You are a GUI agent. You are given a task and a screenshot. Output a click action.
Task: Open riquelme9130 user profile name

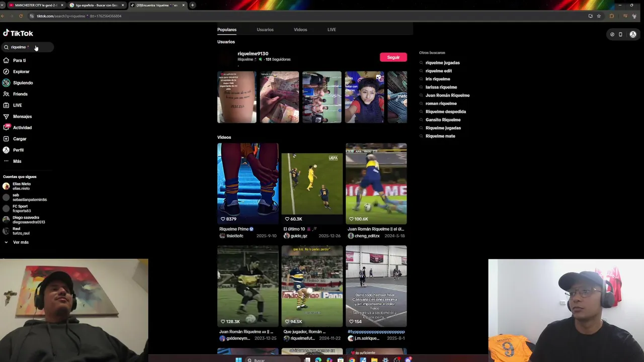[253, 54]
